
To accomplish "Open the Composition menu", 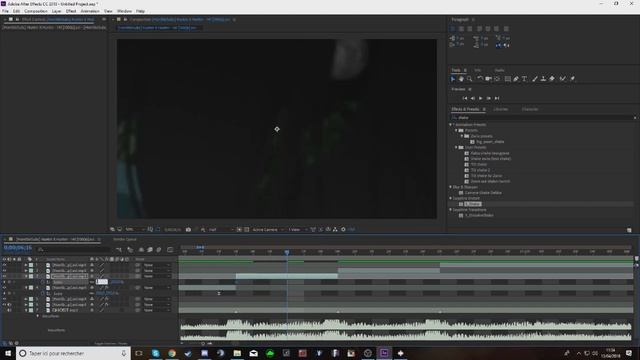I will coord(36,11).
